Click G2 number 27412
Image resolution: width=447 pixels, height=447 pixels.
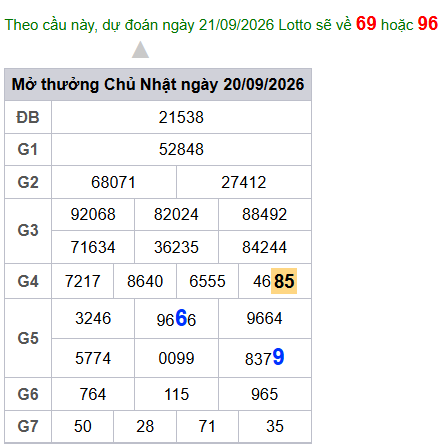click(x=244, y=182)
